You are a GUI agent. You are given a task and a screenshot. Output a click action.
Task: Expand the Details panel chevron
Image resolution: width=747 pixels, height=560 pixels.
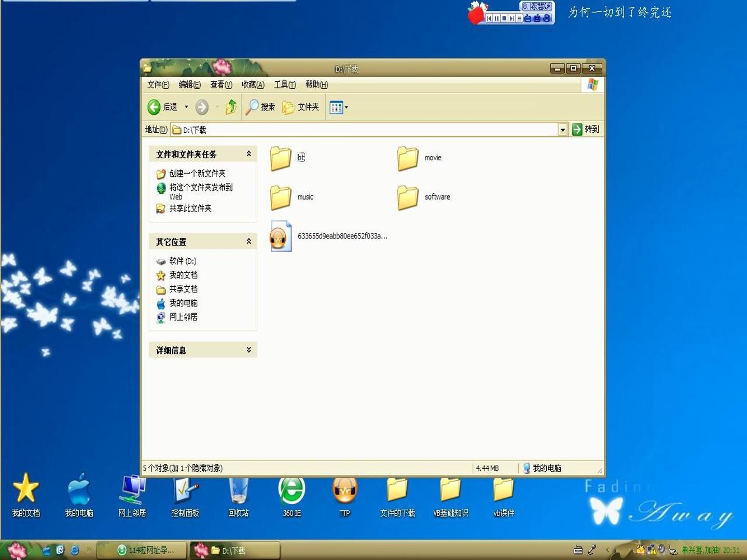[x=248, y=350]
